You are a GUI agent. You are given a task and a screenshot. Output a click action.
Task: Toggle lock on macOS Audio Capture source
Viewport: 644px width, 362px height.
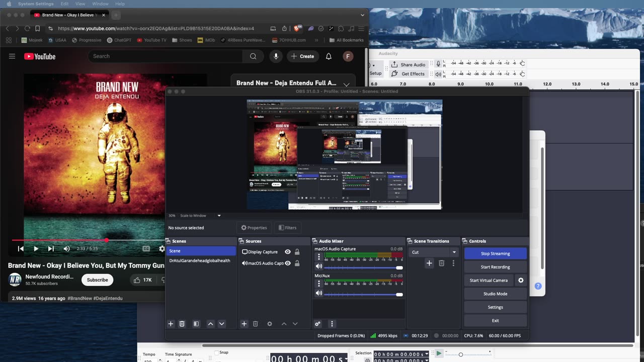[297, 263]
